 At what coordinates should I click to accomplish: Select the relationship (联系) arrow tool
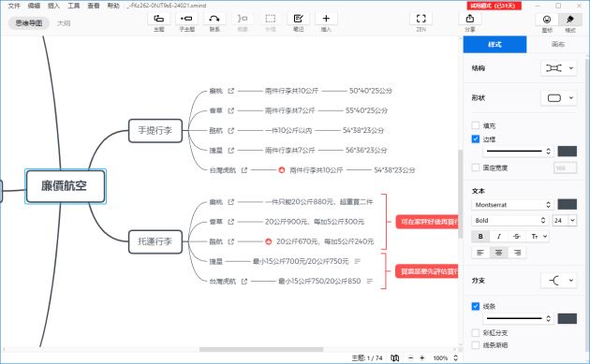click(x=214, y=19)
